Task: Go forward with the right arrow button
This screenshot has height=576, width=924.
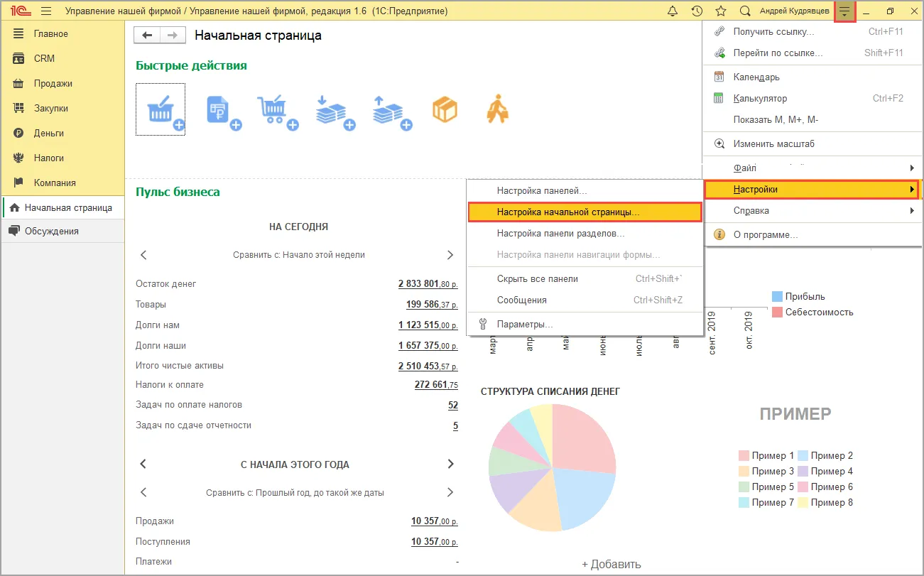Action: pyautogui.click(x=173, y=36)
